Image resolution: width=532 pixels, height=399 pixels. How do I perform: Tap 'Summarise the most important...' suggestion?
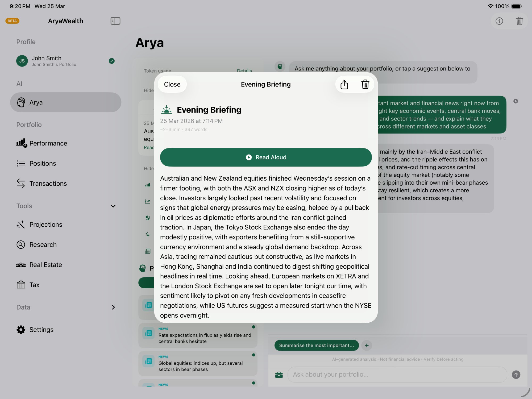coord(316,345)
